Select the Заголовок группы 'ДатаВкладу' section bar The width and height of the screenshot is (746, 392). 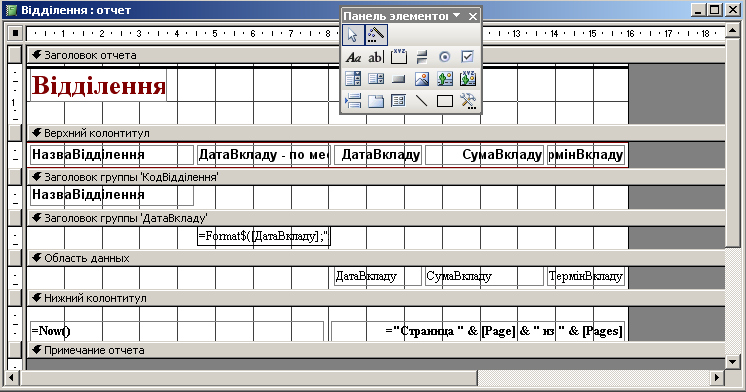pyautogui.click(x=376, y=218)
